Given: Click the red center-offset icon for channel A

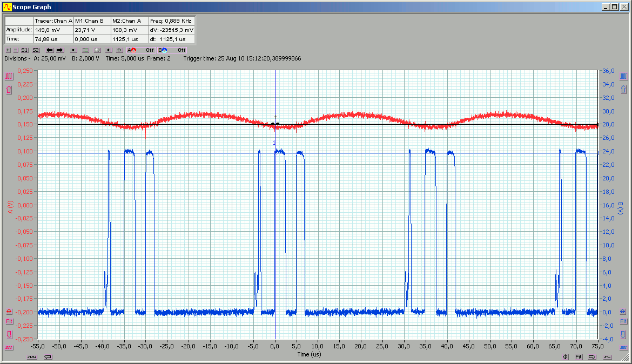Looking at the screenshot, I should [9, 312].
